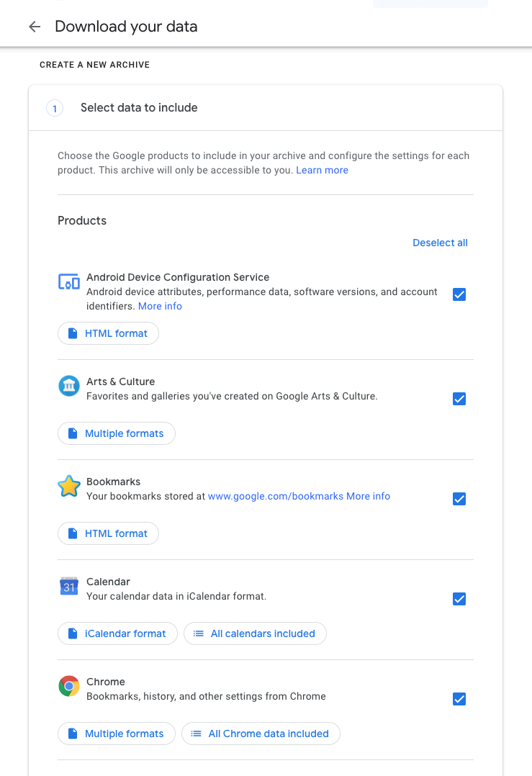
Task: Open Multiple formats for Arts & Culture
Action: point(117,433)
